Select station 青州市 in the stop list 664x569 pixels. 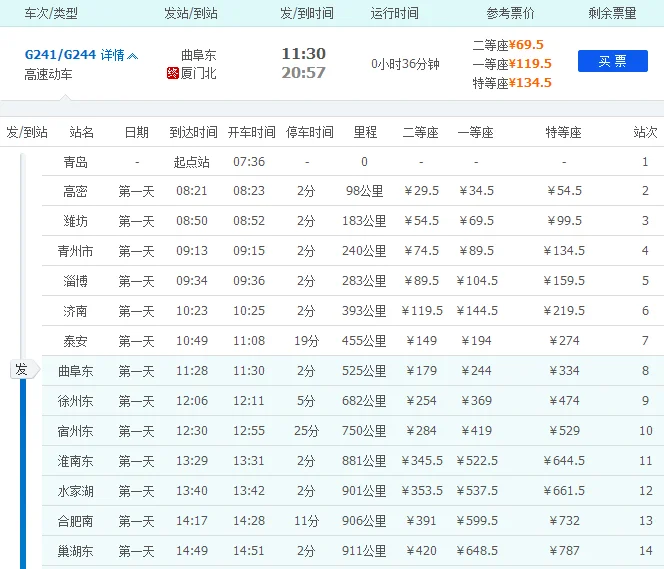point(75,251)
